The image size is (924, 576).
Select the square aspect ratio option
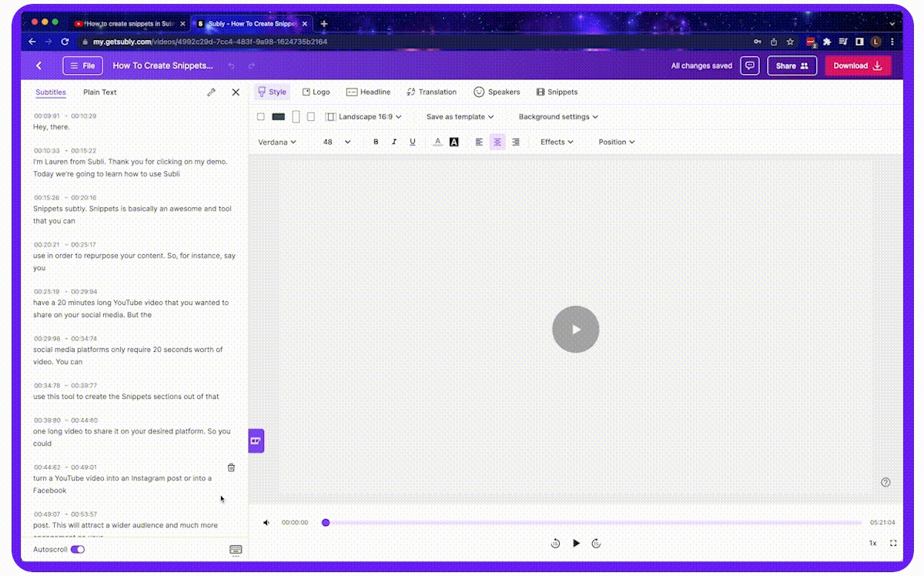click(x=261, y=117)
